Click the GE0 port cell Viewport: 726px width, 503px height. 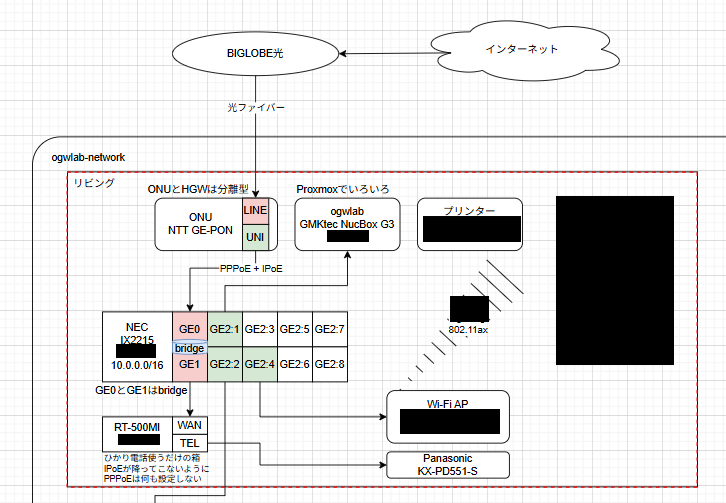[190, 328]
